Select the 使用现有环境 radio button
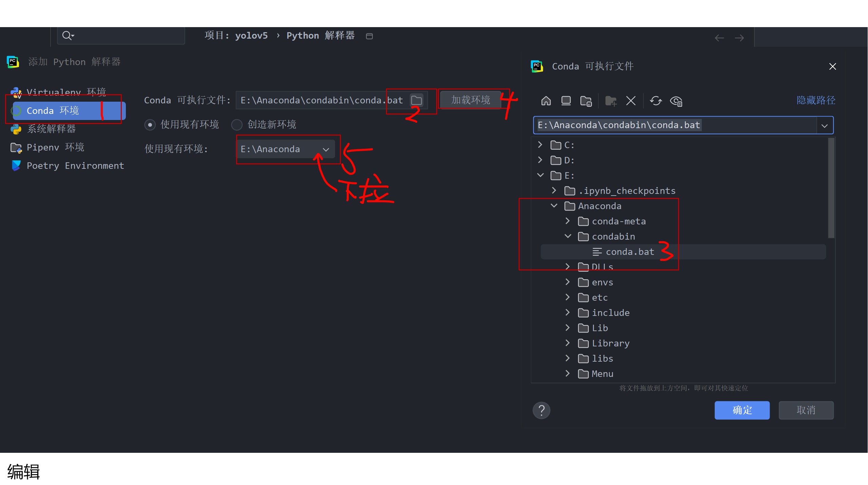 (150, 125)
